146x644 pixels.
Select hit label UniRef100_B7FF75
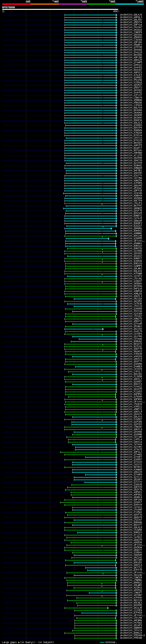131,570
